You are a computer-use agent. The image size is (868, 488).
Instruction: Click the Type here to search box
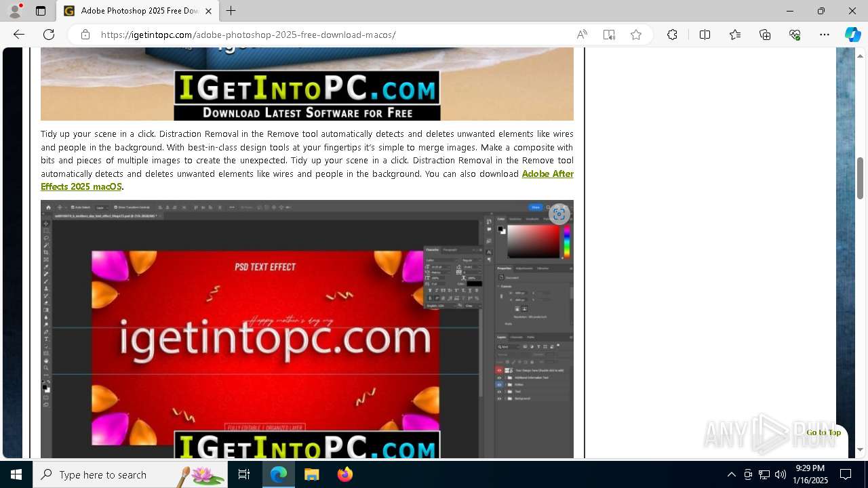click(130, 474)
